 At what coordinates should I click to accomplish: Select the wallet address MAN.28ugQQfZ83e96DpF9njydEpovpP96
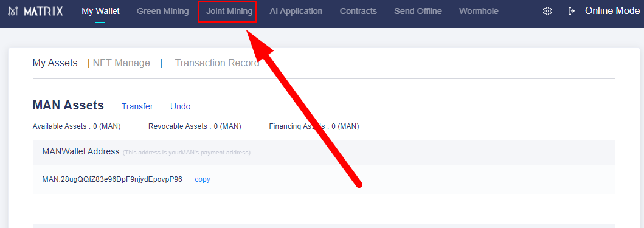(x=112, y=179)
